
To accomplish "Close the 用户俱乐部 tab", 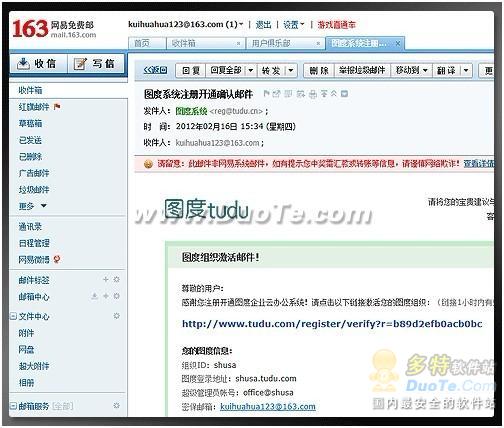I will (318, 43).
